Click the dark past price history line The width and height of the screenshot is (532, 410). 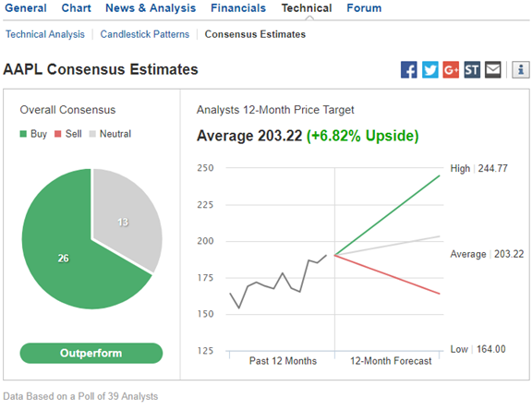[x=283, y=273]
